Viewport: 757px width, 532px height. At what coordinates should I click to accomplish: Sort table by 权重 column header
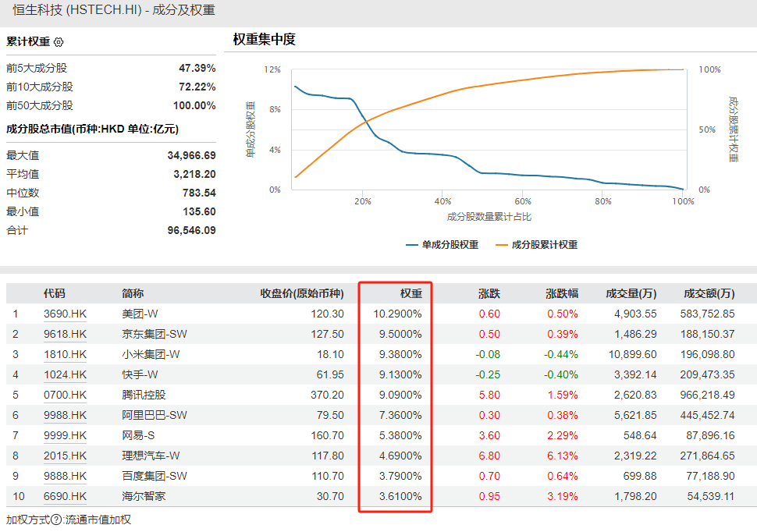coord(410,293)
